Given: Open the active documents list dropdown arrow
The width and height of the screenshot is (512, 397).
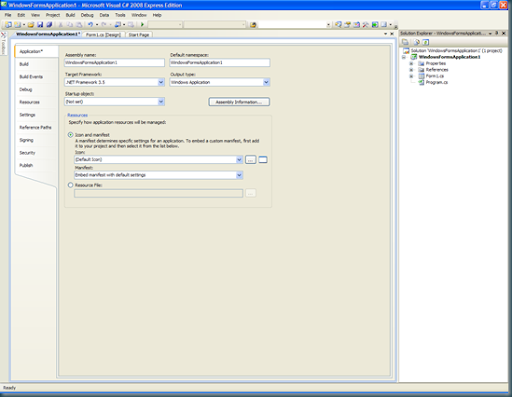Looking at the screenshot, I should [386, 34].
